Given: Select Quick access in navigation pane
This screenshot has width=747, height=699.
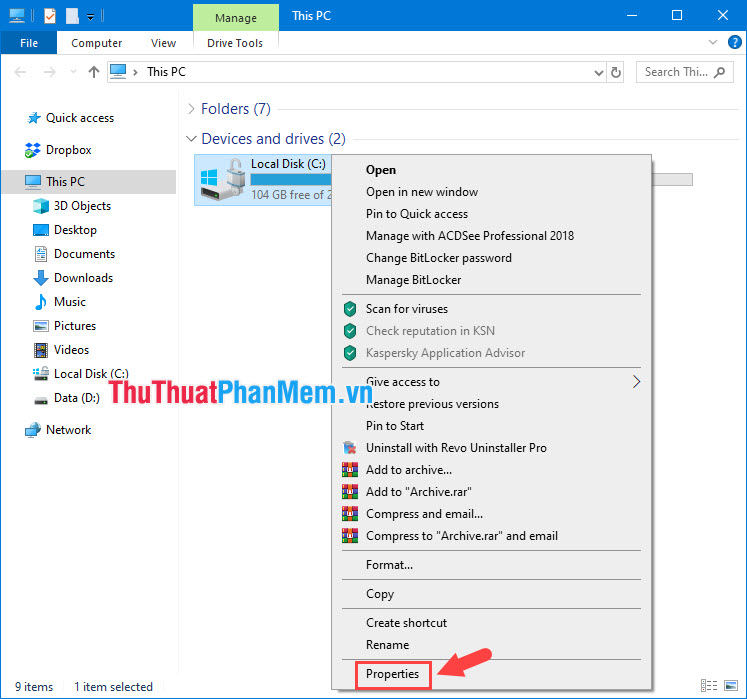Looking at the screenshot, I should (x=80, y=118).
